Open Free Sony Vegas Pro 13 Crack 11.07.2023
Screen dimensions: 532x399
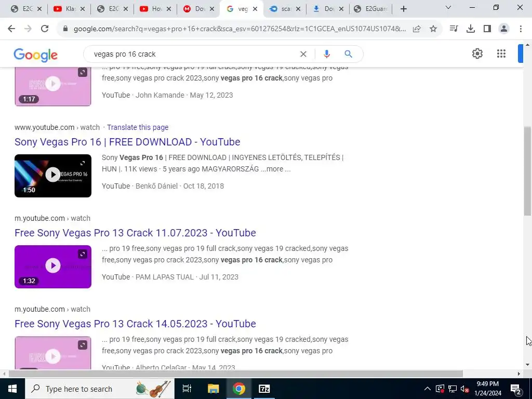pos(135,233)
